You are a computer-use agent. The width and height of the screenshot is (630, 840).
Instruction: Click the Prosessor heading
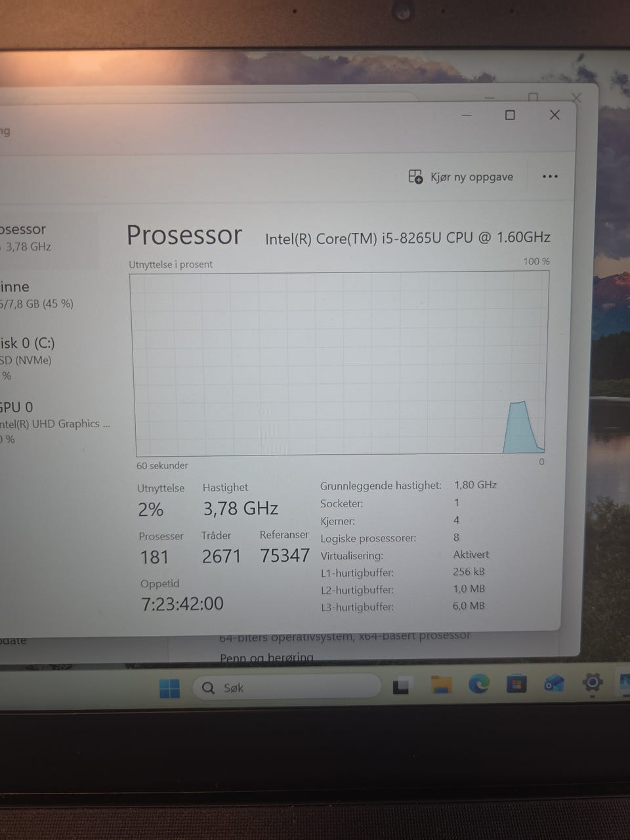click(184, 236)
